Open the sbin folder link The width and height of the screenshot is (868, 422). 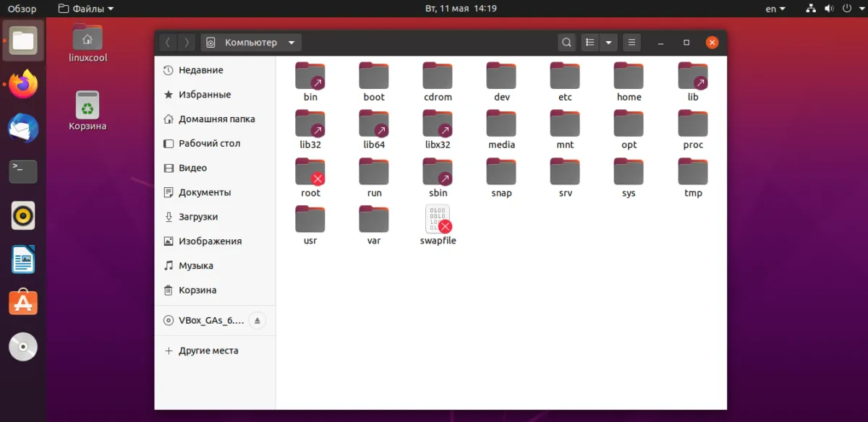click(x=438, y=178)
